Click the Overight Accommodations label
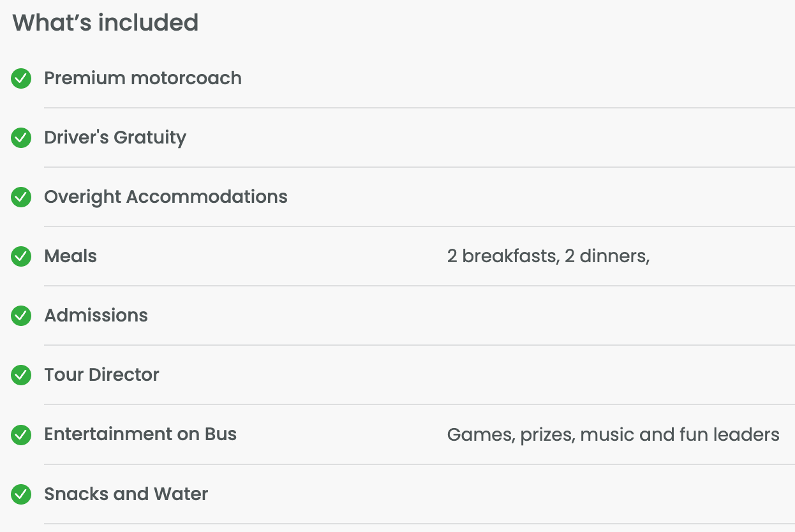Image resolution: width=795 pixels, height=532 pixels. pyautogui.click(x=166, y=197)
